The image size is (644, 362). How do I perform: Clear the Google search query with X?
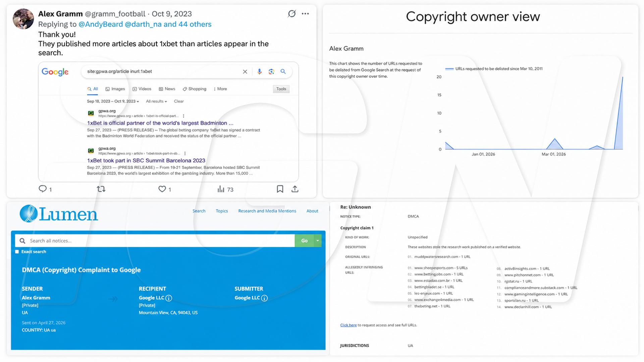245,71
